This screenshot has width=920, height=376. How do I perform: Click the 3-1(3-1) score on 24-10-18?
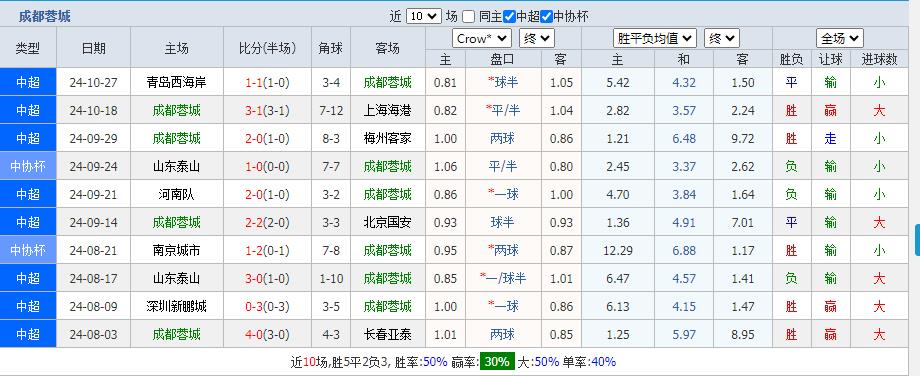[x=268, y=111]
